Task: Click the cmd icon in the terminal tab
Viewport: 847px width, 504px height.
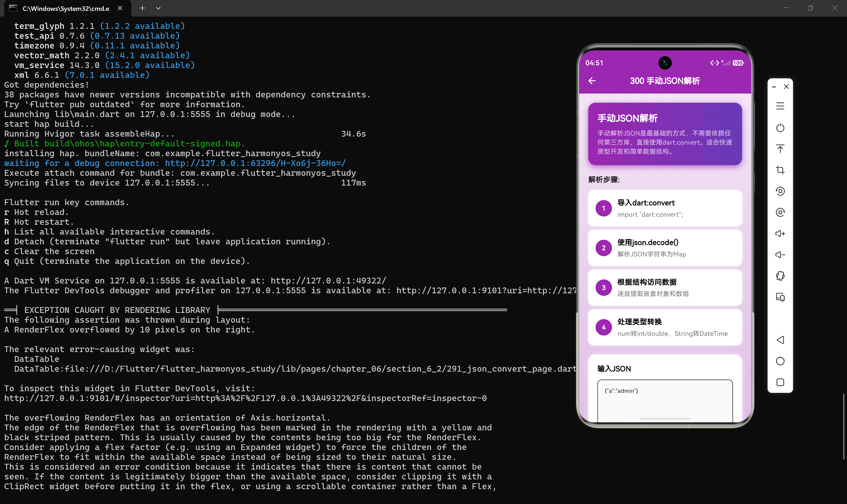Action: click(13, 8)
